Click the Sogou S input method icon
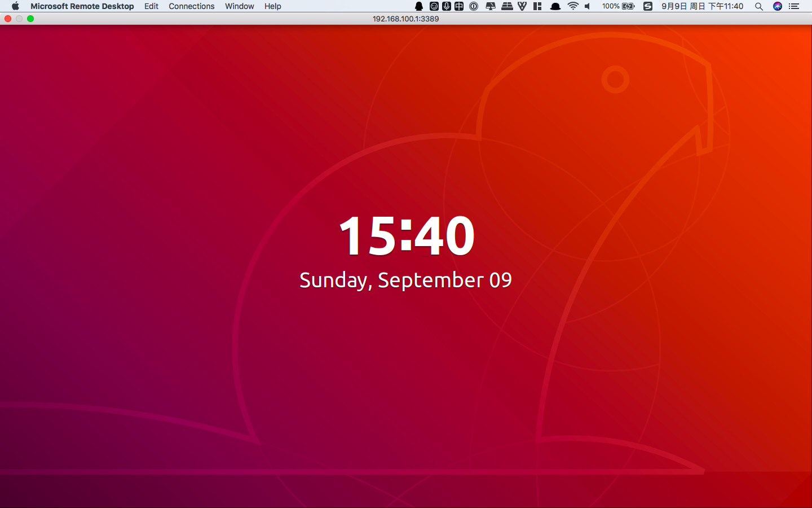812x508 pixels. pyautogui.click(x=648, y=6)
